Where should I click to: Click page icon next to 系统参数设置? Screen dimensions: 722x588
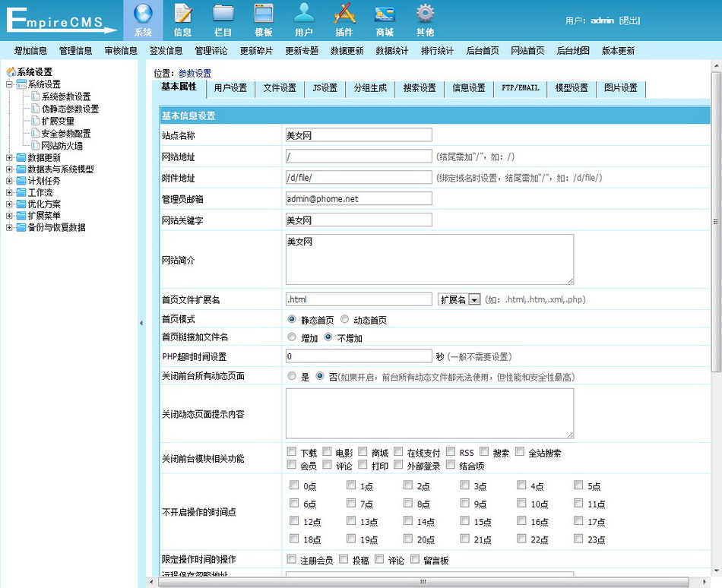(x=36, y=96)
